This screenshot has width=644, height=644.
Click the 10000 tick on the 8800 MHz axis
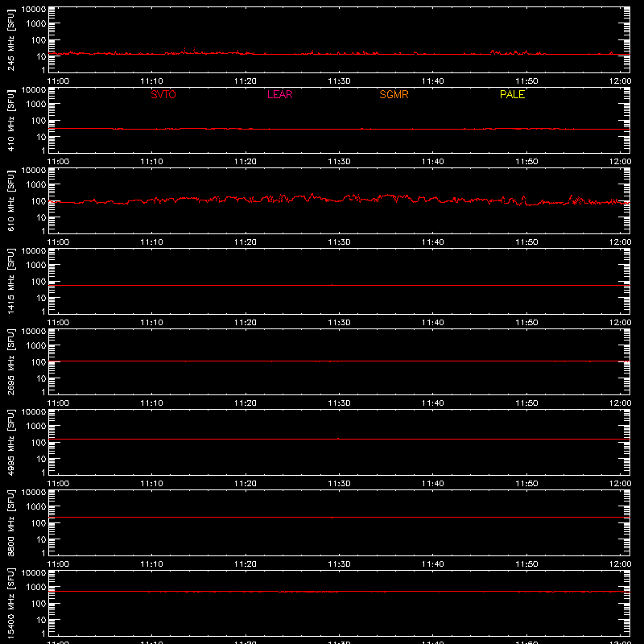(34, 493)
